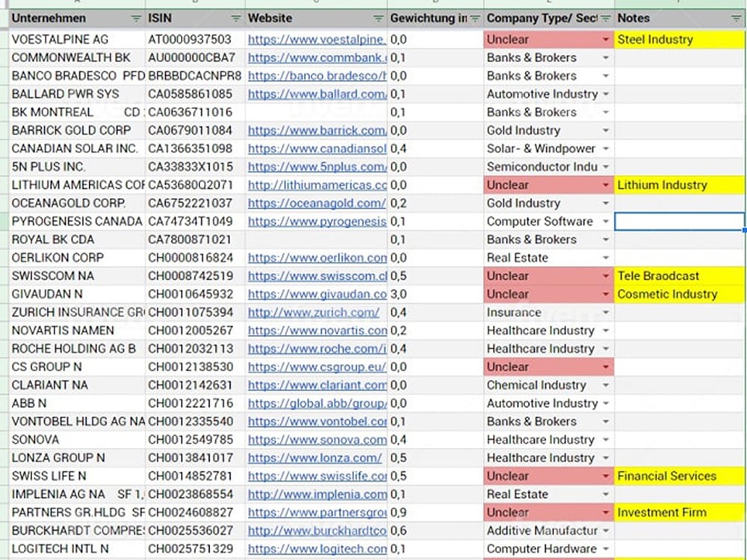This screenshot has width=747, height=560.
Task: Select the IMPLENIA AG NA company cell
Action: click(x=77, y=494)
